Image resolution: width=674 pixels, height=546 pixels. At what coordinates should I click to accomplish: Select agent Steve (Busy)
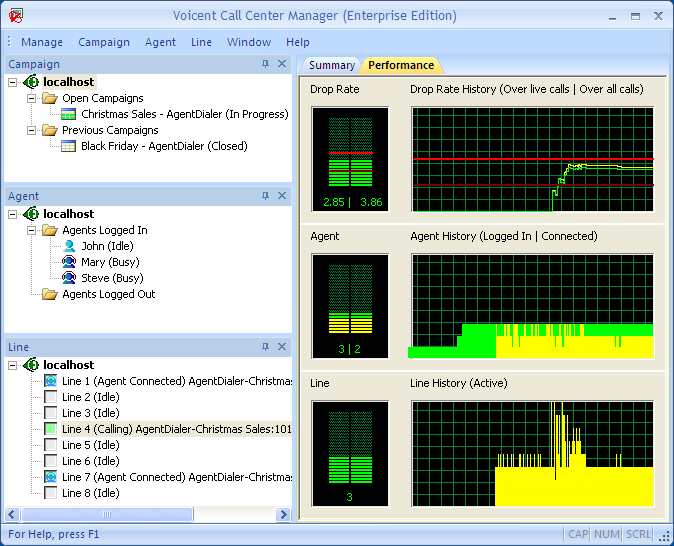[112, 278]
